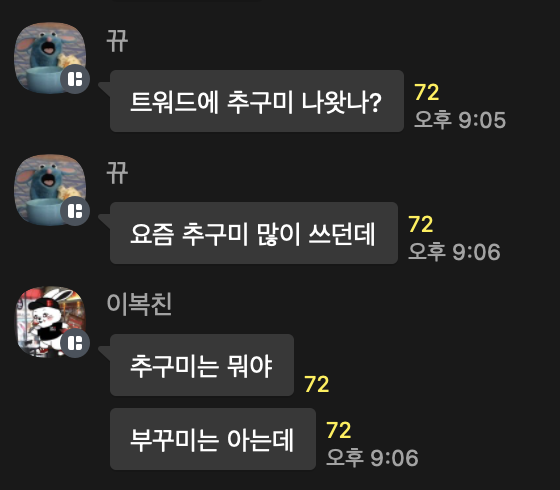560x490 pixels.
Task: Click badge icon on 이복친's avatar
Action: [75, 343]
